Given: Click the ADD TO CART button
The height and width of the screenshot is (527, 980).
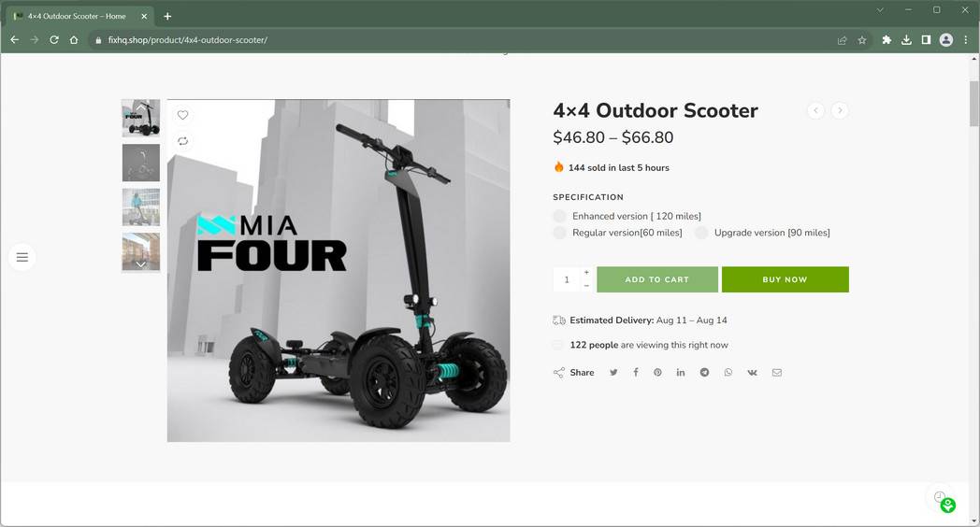Looking at the screenshot, I should (656, 279).
